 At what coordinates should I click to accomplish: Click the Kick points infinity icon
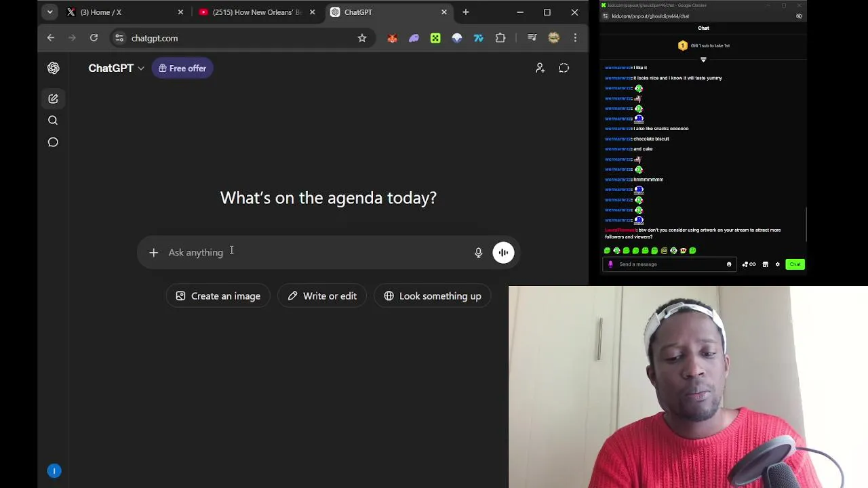(749, 264)
